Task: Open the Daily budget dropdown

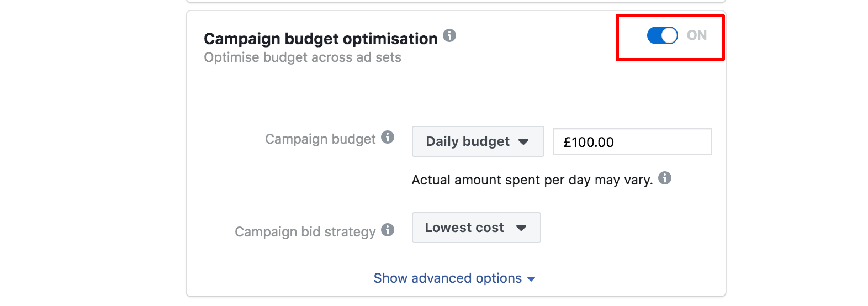Action: pos(478,141)
